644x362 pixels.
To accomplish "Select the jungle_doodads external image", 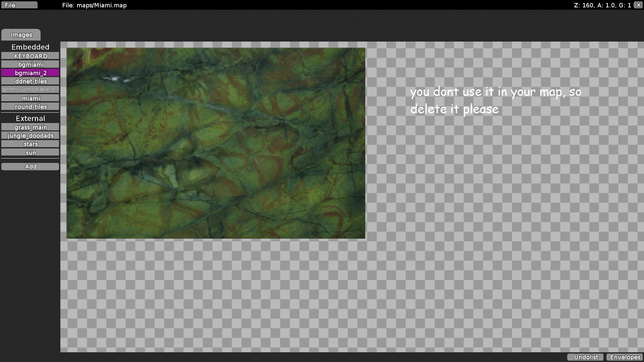I will pos(30,135).
